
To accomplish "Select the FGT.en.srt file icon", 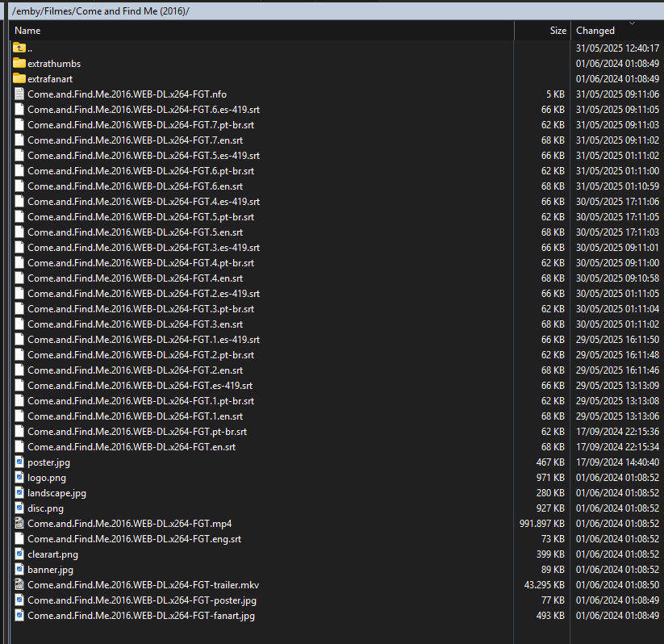I will 19,446.
